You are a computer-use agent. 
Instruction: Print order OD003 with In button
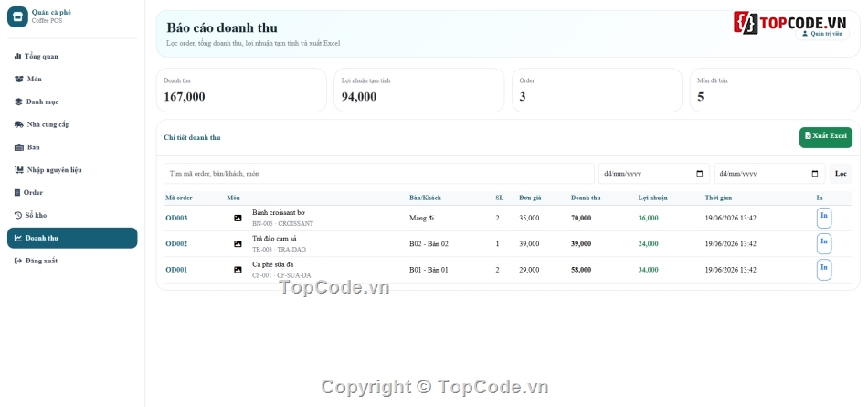(x=824, y=218)
